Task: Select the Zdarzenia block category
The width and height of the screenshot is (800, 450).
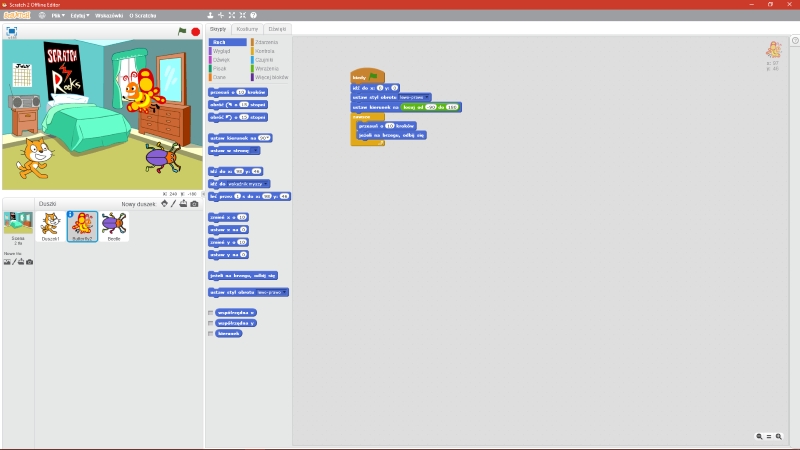Action: [266, 42]
